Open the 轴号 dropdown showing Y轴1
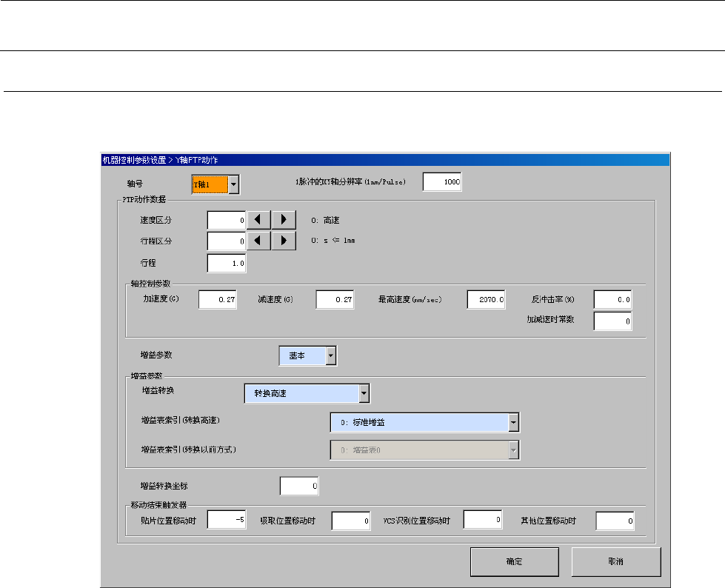The width and height of the screenshot is (725, 588). tap(233, 184)
